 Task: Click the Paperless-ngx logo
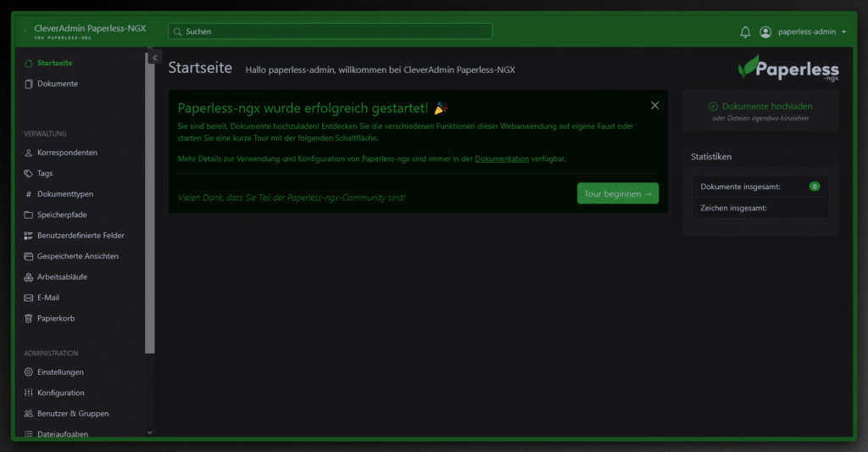pyautogui.click(x=788, y=68)
